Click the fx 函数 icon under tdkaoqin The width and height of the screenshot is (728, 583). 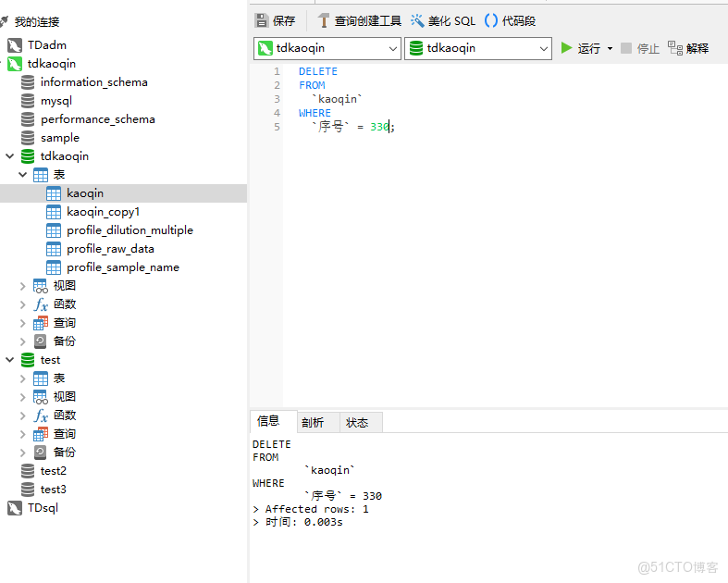41,304
